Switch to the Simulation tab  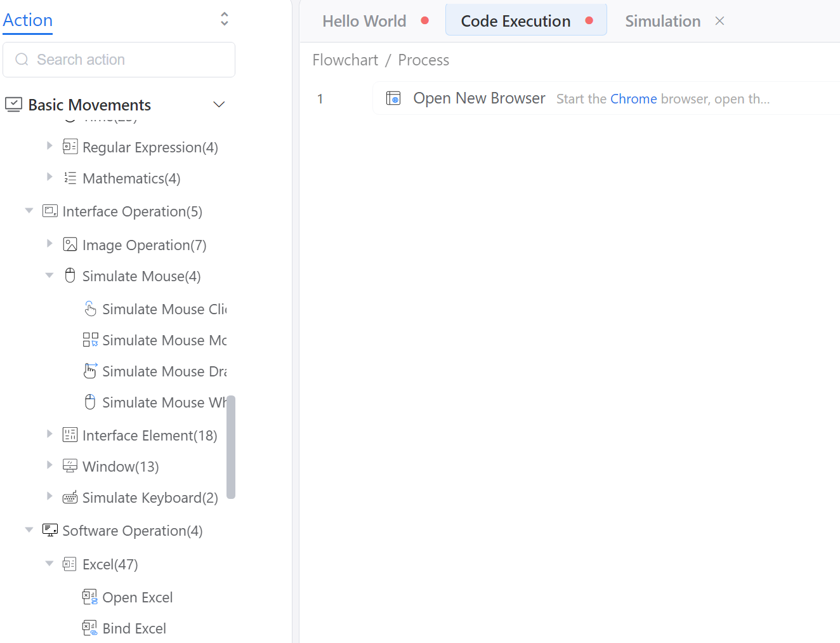662,21
